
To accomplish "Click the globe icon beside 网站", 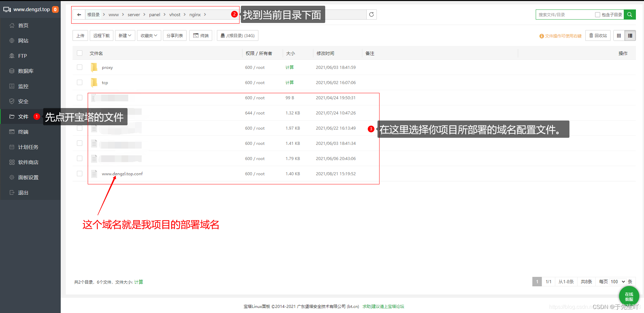I will click(12, 41).
